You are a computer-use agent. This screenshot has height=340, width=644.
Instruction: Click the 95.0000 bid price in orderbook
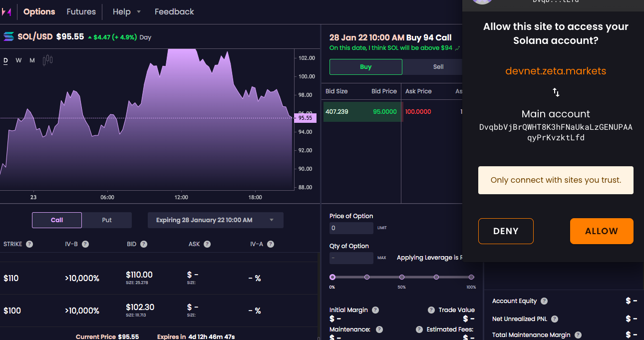tap(385, 111)
